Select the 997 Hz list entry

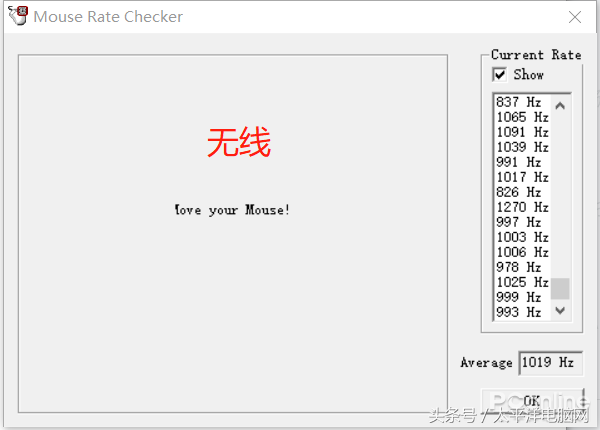(523, 222)
